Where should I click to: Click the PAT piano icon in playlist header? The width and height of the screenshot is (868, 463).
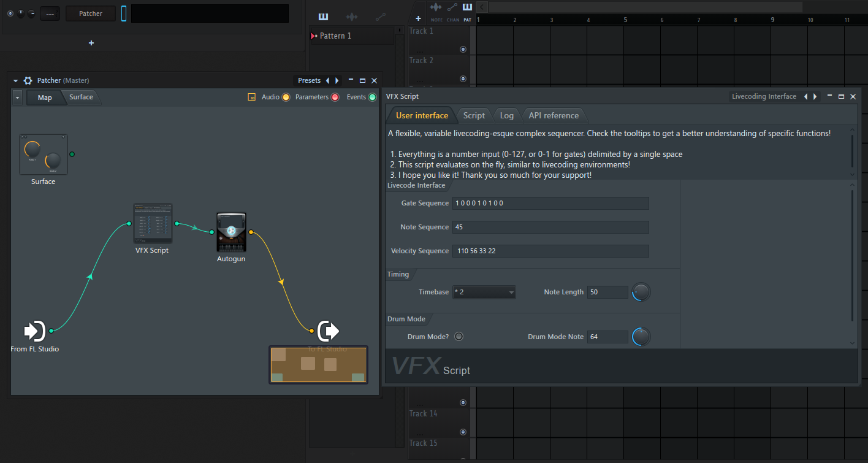click(467, 7)
